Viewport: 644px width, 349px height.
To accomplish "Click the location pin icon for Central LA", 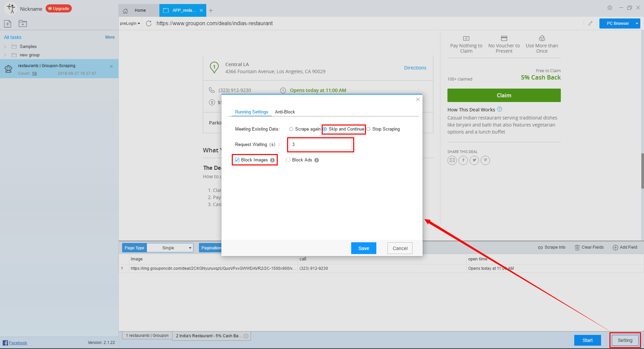I will (214, 67).
